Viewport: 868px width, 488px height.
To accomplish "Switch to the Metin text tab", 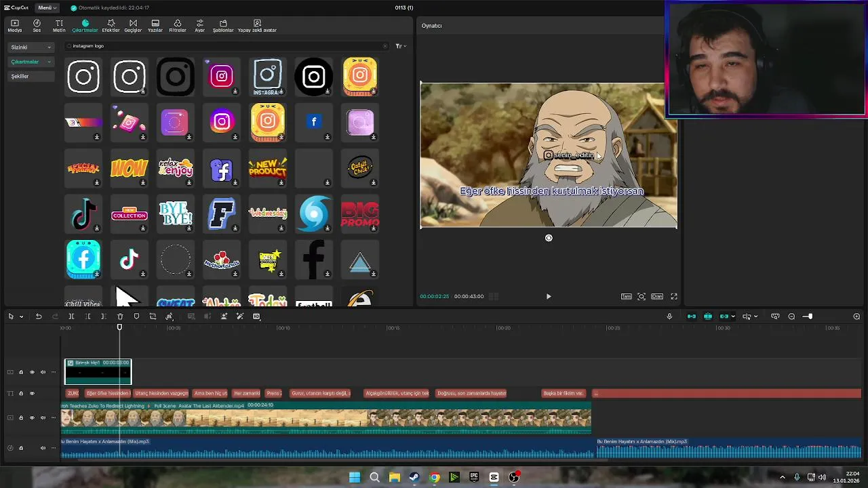I will point(59,26).
